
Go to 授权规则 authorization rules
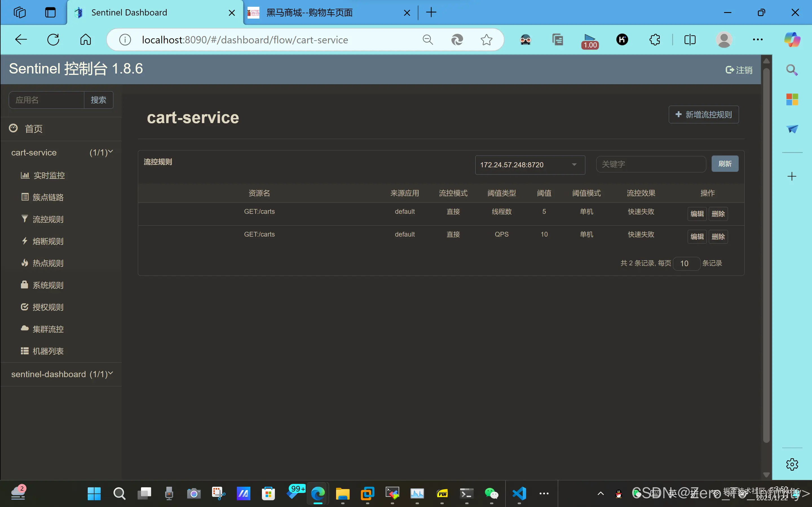click(48, 307)
